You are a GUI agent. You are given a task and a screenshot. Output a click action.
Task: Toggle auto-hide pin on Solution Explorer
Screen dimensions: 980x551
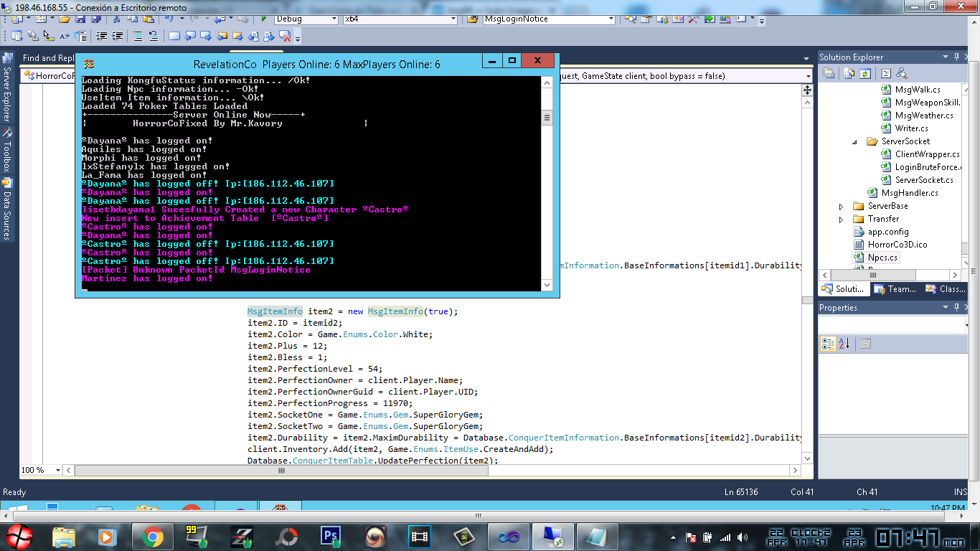click(956, 57)
